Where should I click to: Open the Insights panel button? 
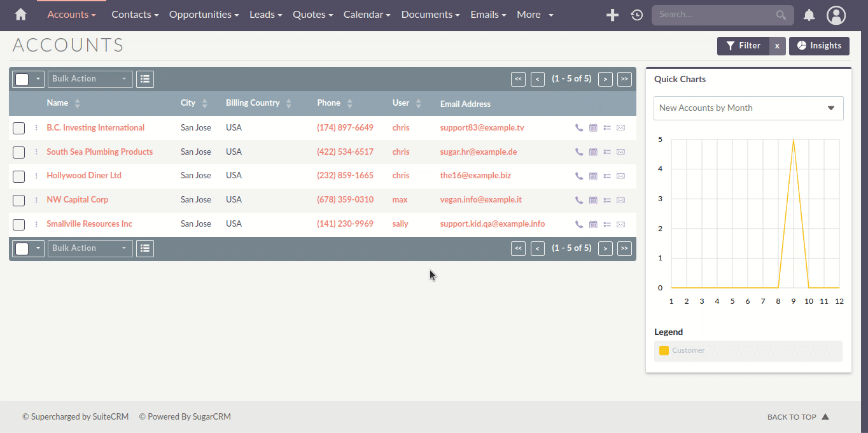tap(819, 45)
